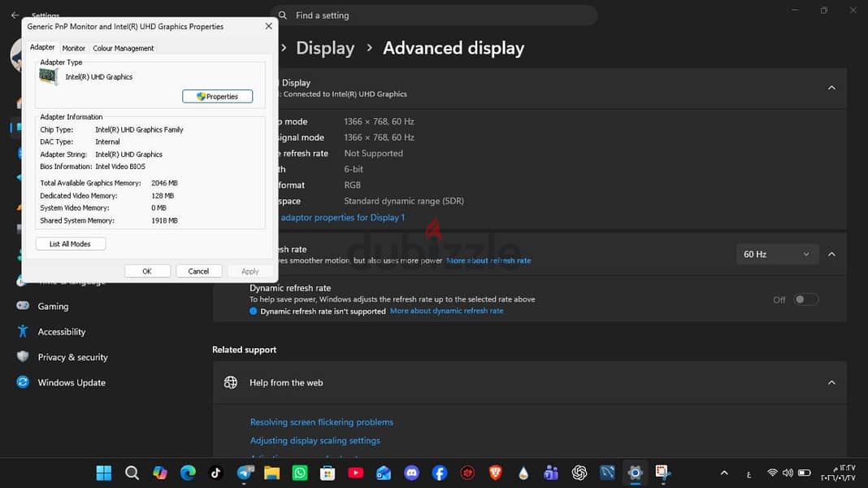Open Resolving screen flickering problems link
Image resolution: width=868 pixels, height=488 pixels.
click(322, 422)
